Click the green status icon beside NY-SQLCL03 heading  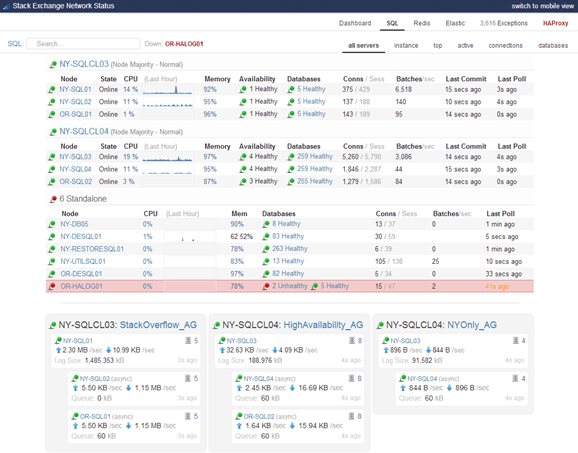[x=53, y=65]
